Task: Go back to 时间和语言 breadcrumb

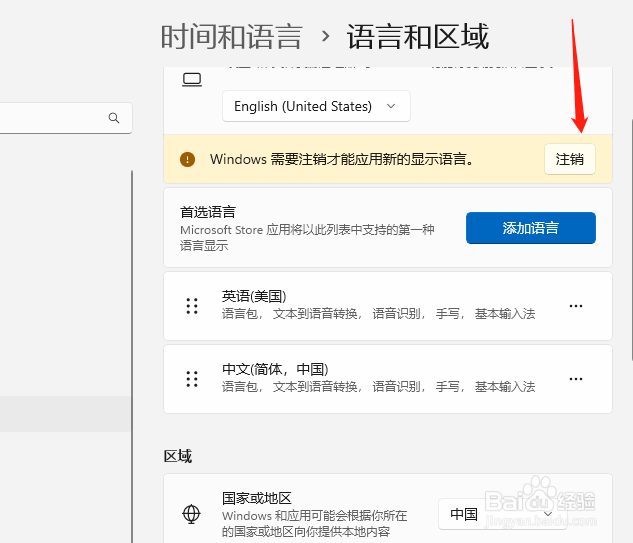Action: (x=231, y=37)
